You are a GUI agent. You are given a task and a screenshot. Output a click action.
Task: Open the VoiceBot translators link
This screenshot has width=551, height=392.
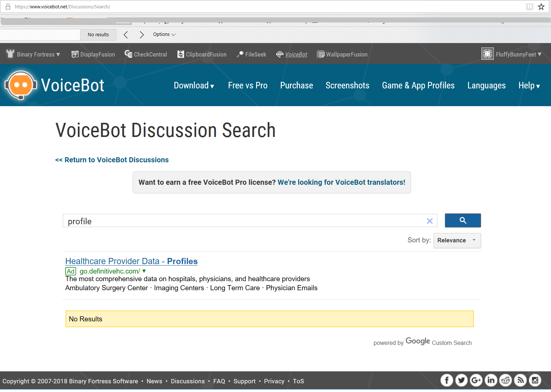[x=341, y=182]
